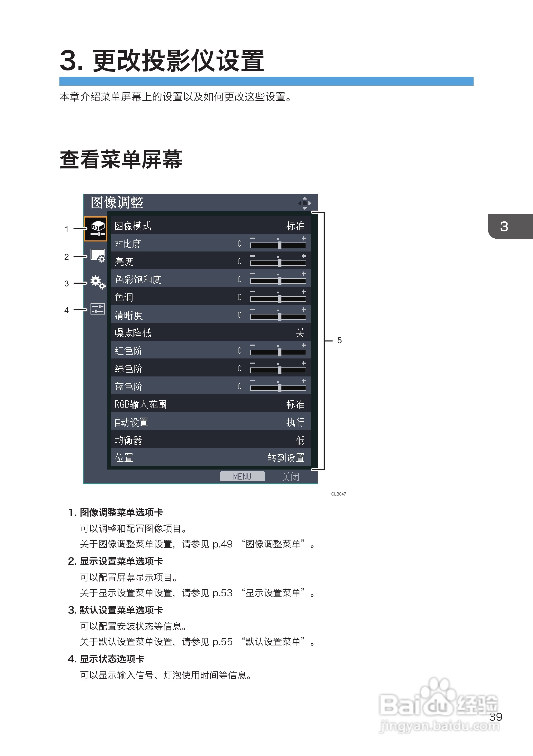Screen dimensions: 533x756
Task: Click the 关闭 label beside MENU
Action: [x=290, y=476]
